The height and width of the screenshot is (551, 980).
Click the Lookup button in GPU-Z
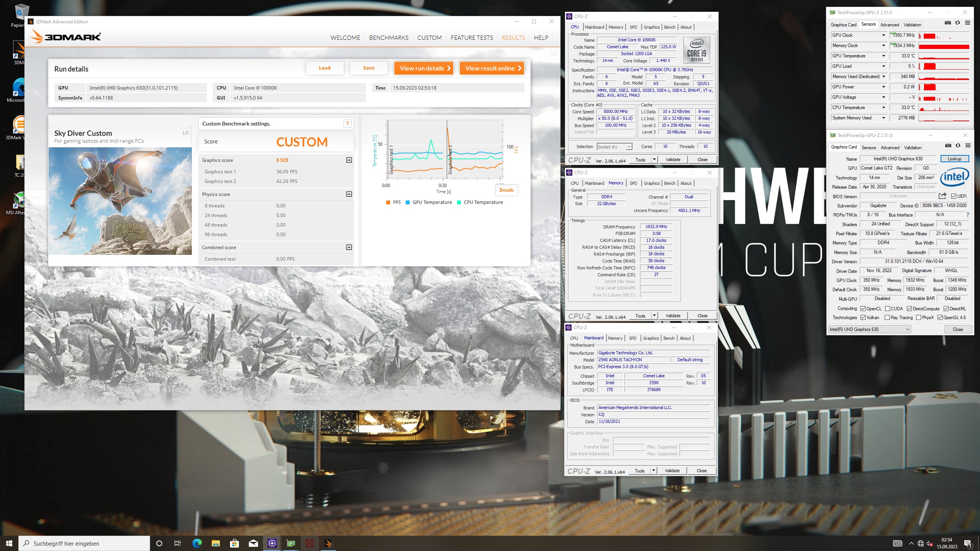954,159
